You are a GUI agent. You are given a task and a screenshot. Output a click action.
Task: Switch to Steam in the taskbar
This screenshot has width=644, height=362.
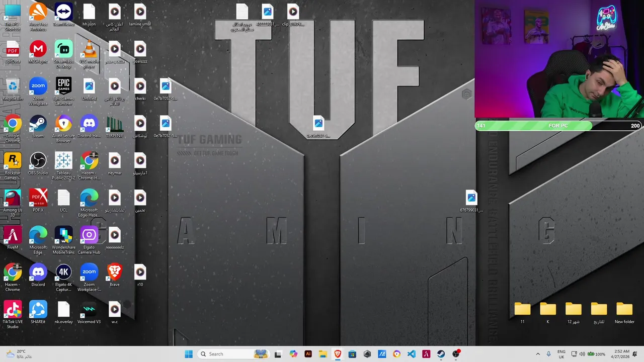[441, 354]
